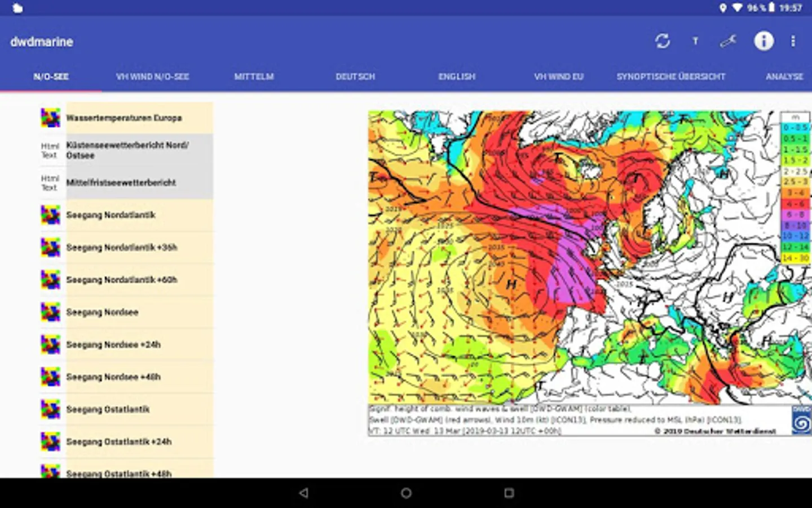Tap the map icon beside Wassertemperaturen Europa
The image size is (812, 508).
(50, 118)
